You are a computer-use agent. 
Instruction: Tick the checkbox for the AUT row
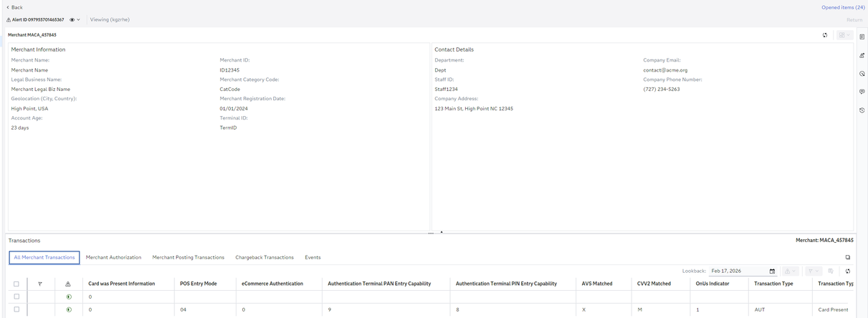point(16,309)
